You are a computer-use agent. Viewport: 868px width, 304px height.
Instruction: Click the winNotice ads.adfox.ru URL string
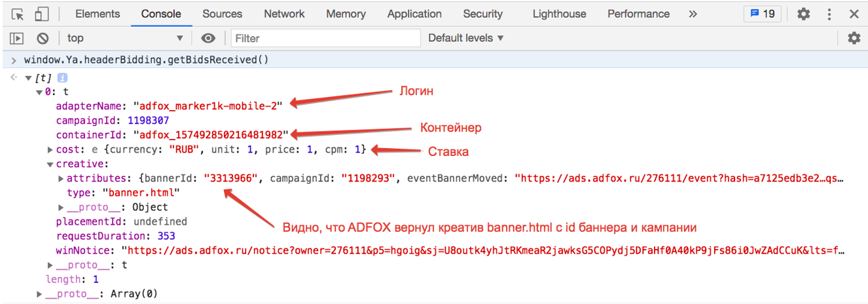tap(484, 250)
